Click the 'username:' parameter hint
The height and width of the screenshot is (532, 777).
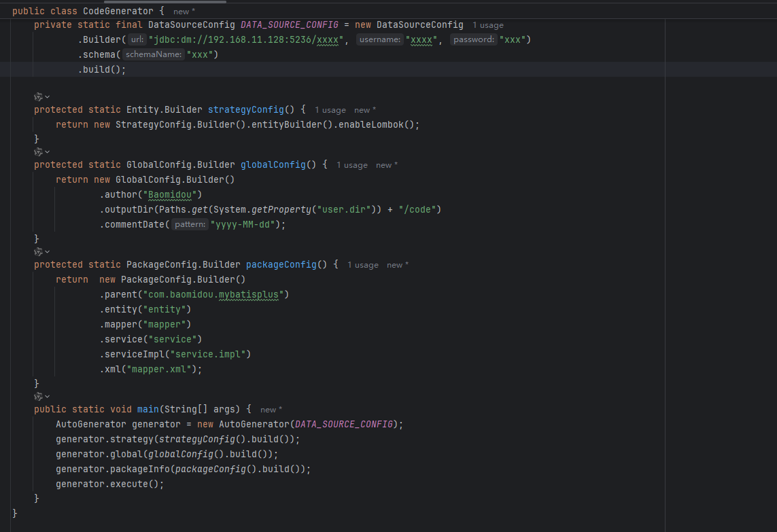(379, 39)
